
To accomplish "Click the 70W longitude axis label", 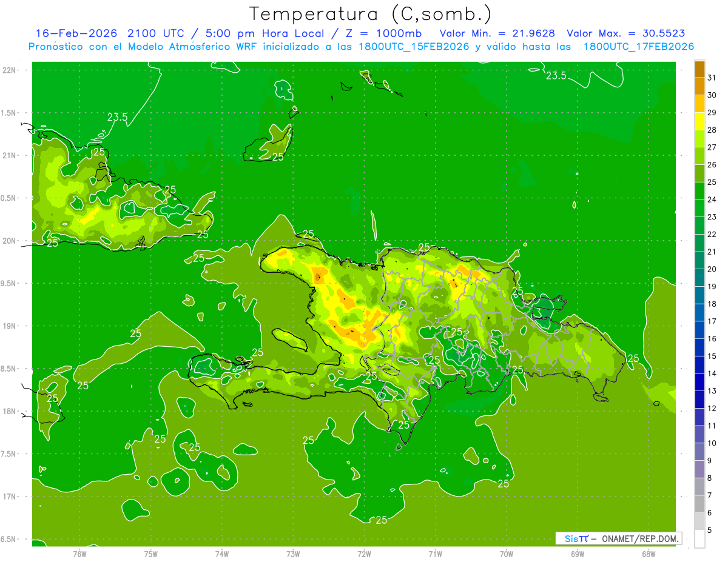I will point(507,554).
